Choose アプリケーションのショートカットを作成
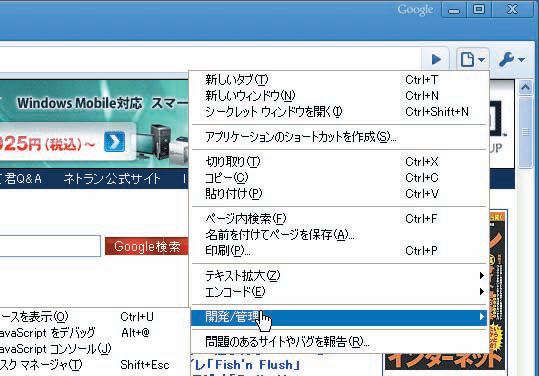The height and width of the screenshot is (376, 539). click(x=339, y=137)
